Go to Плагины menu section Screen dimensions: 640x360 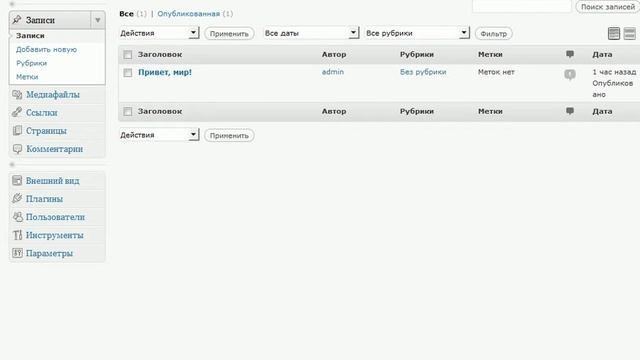pyautogui.click(x=44, y=199)
